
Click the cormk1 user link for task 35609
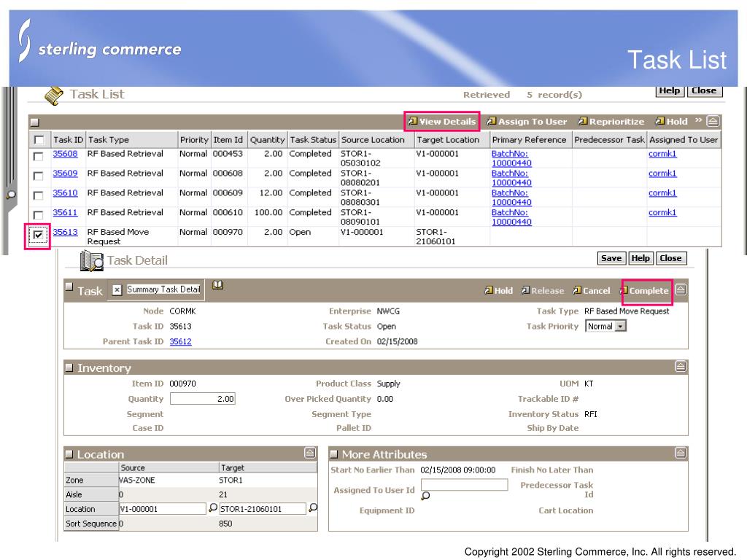tap(662, 174)
